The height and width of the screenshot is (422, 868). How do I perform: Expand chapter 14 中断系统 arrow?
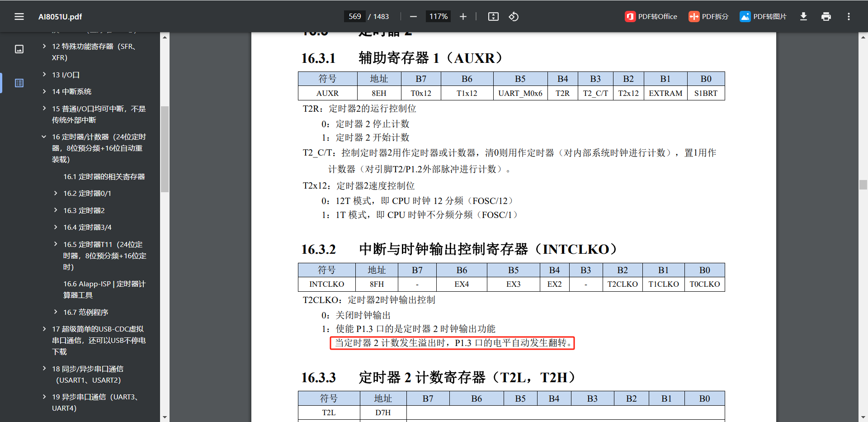pos(44,91)
